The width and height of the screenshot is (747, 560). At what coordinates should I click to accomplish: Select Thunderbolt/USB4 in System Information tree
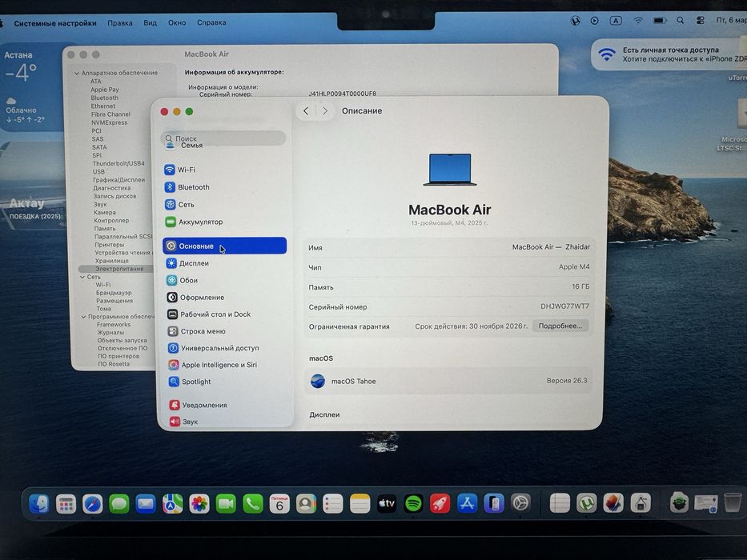pos(118,163)
